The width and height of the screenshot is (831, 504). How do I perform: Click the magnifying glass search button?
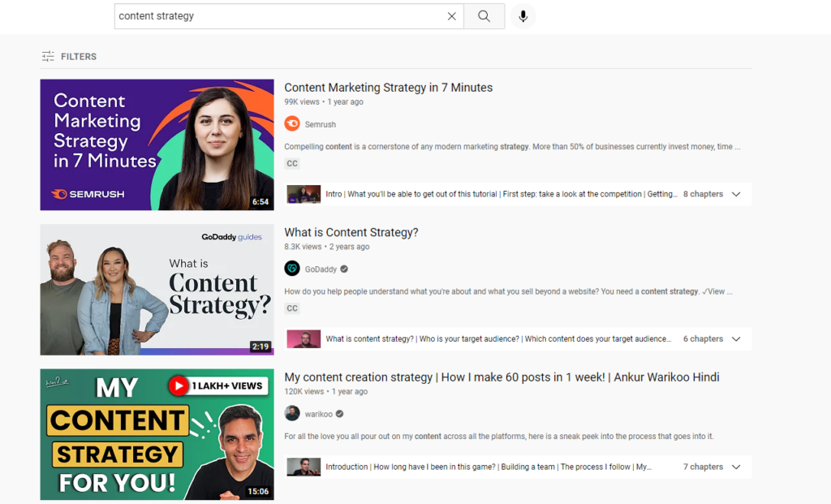[484, 16]
